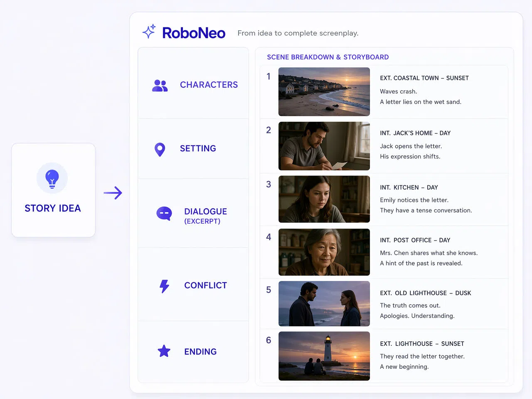The image size is (532, 399).
Task: Open the CONFLICT section
Action: (x=193, y=285)
